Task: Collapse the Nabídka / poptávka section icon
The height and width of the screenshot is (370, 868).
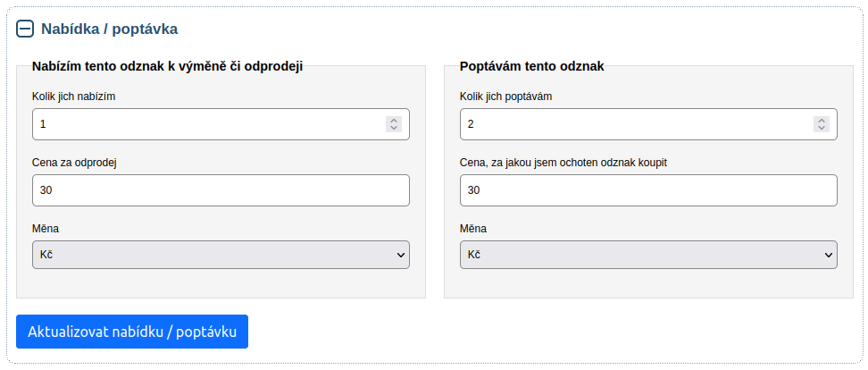Action: (25, 29)
